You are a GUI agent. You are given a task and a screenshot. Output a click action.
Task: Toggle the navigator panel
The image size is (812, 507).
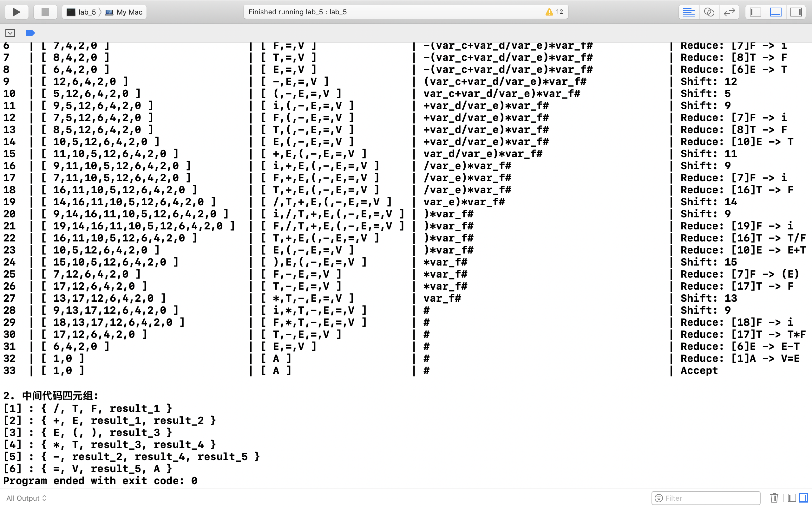[x=755, y=12]
